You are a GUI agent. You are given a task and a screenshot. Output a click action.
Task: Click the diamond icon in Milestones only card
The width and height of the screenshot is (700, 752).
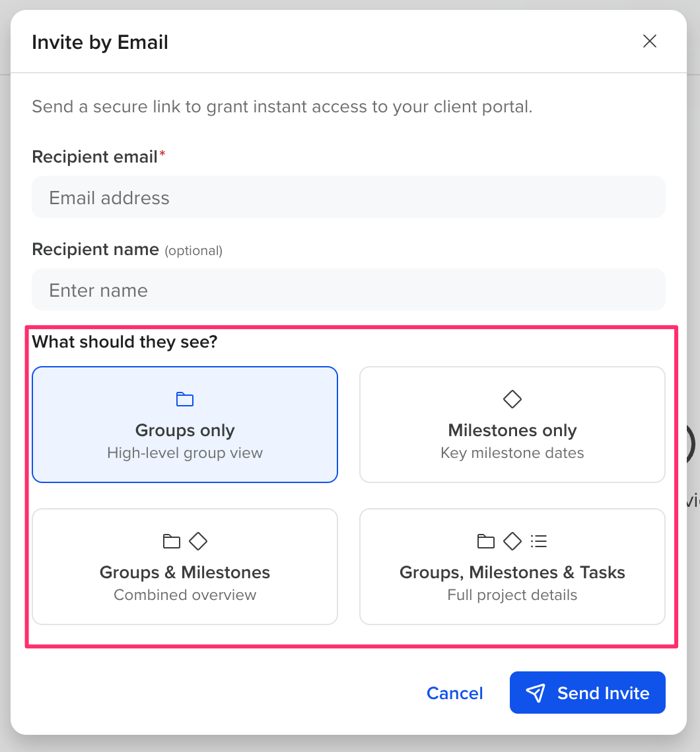(512, 399)
